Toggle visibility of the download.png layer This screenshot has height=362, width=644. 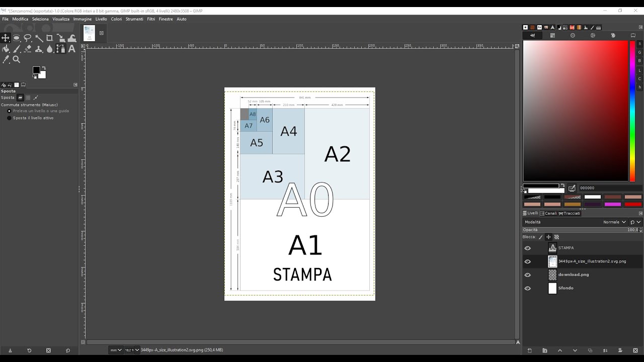[x=527, y=275]
